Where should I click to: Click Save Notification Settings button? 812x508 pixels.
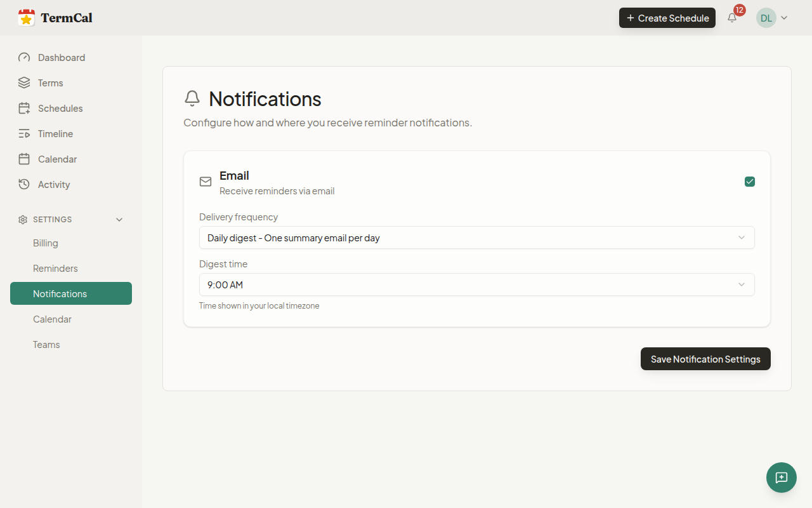click(x=705, y=359)
